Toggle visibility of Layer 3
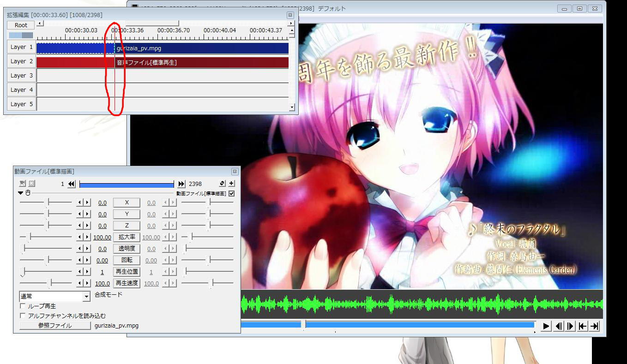This screenshot has width=627, height=364. pyautogui.click(x=22, y=76)
